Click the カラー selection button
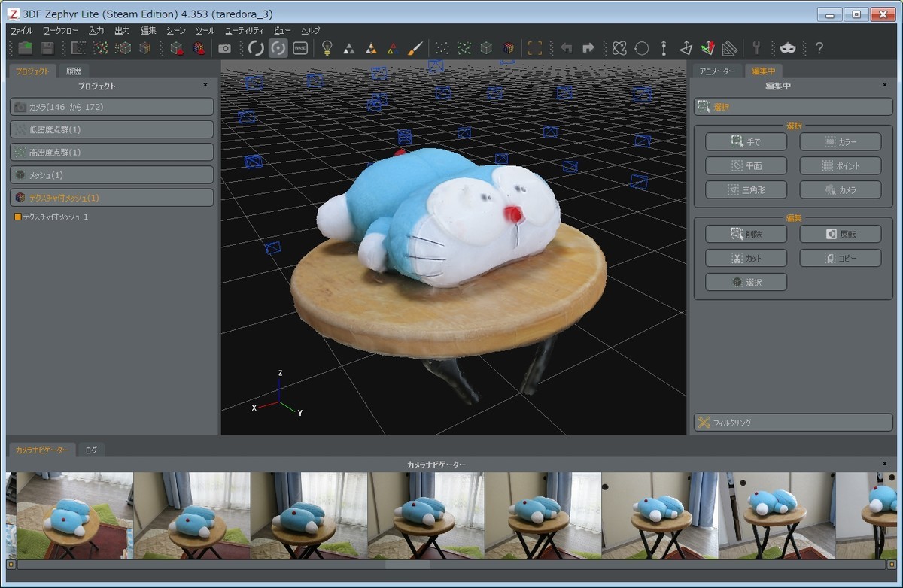The width and height of the screenshot is (903, 588). [840, 141]
